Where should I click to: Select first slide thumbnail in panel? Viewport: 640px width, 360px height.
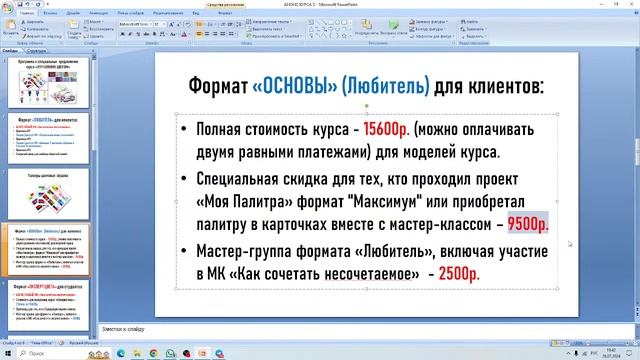tap(48, 82)
